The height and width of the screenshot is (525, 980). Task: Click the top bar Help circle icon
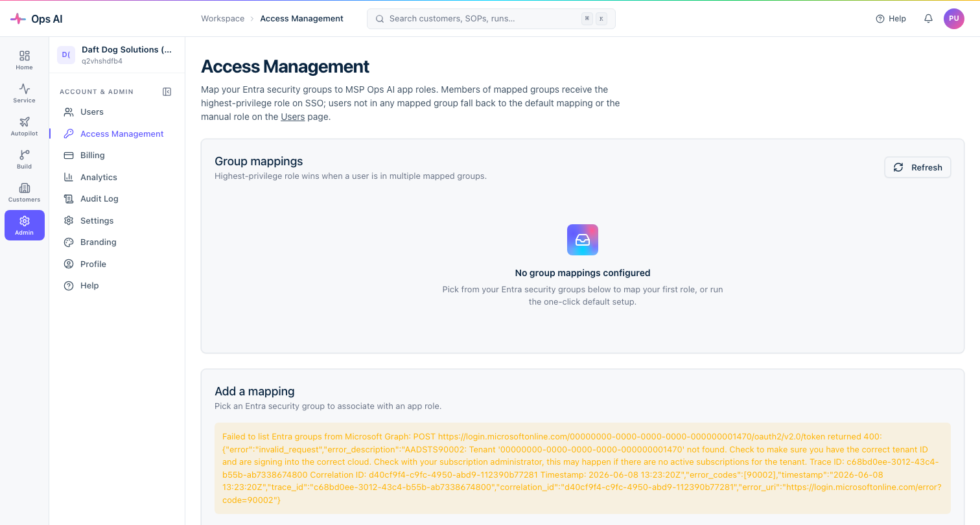880,19
